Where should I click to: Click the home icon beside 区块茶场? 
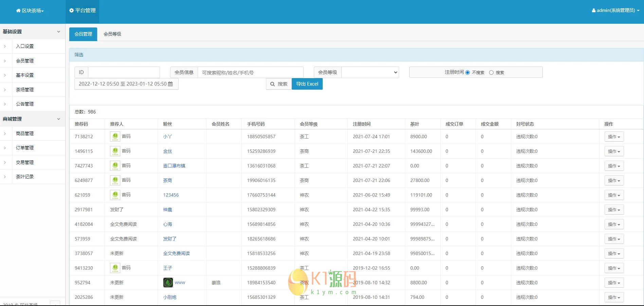pos(18,11)
